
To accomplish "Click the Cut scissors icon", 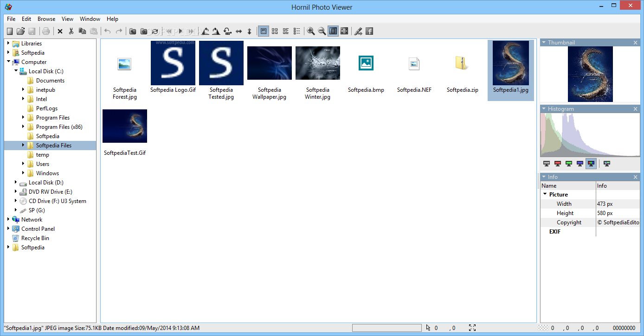I will (x=71, y=31).
